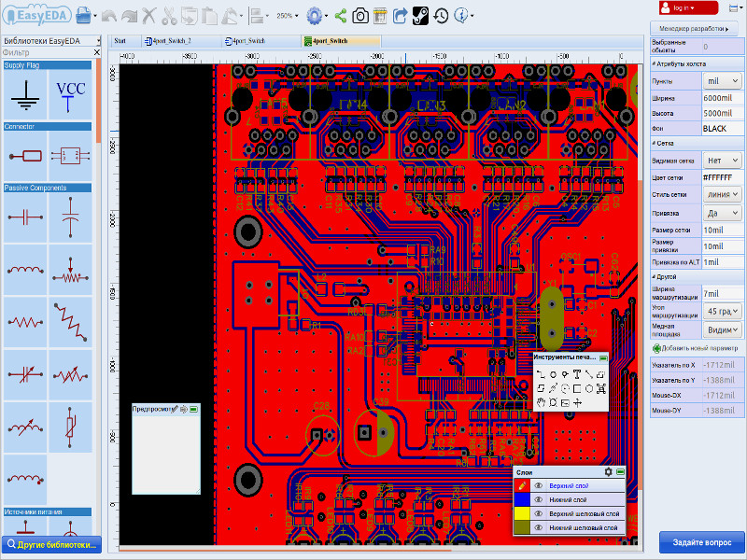Open the Пункты mil units dropdown
The image size is (747, 560).
click(x=723, y=81)
